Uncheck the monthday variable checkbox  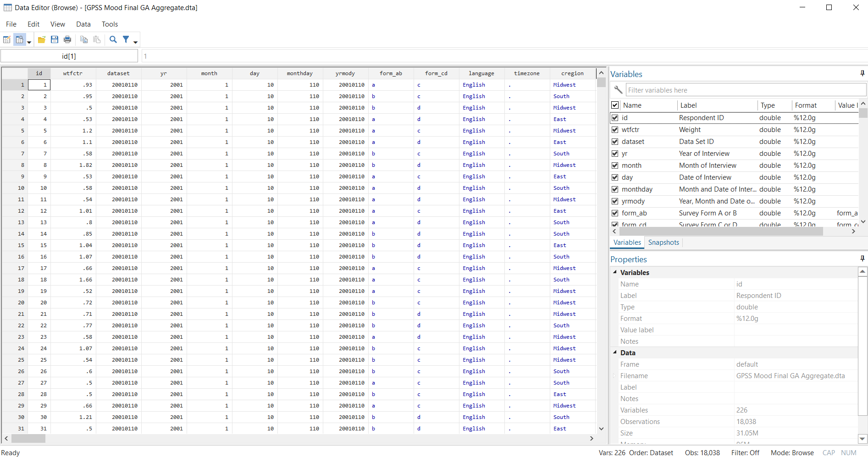click(615, 189)
